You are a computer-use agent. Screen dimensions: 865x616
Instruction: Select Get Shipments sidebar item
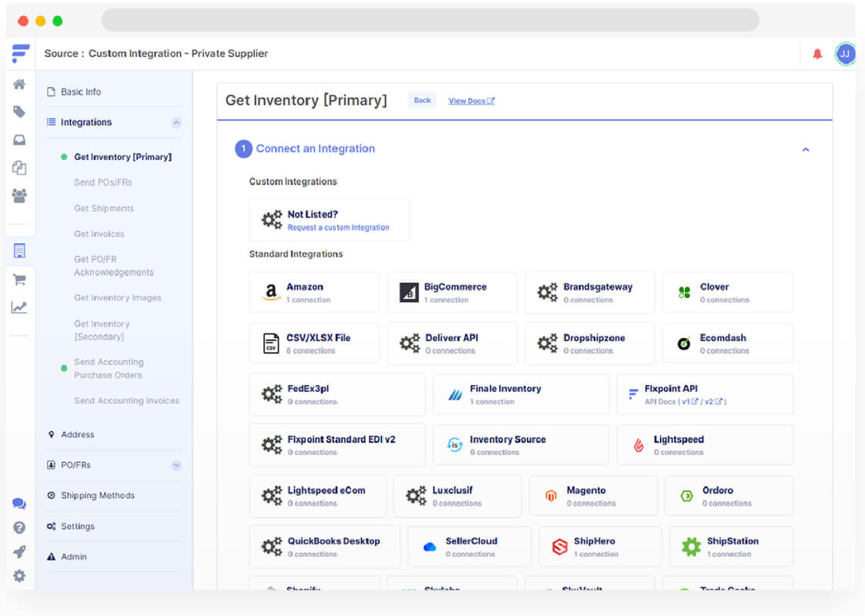[x=104, y=209]
